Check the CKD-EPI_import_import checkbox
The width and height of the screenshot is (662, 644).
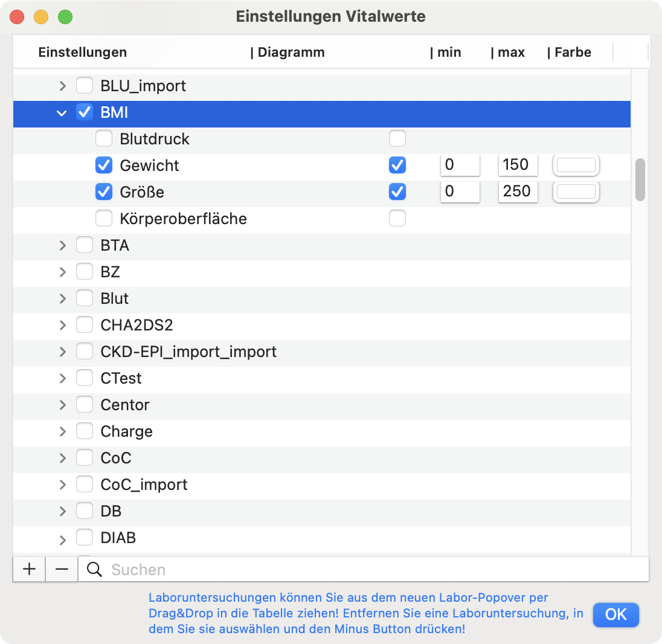pos(85,352)
